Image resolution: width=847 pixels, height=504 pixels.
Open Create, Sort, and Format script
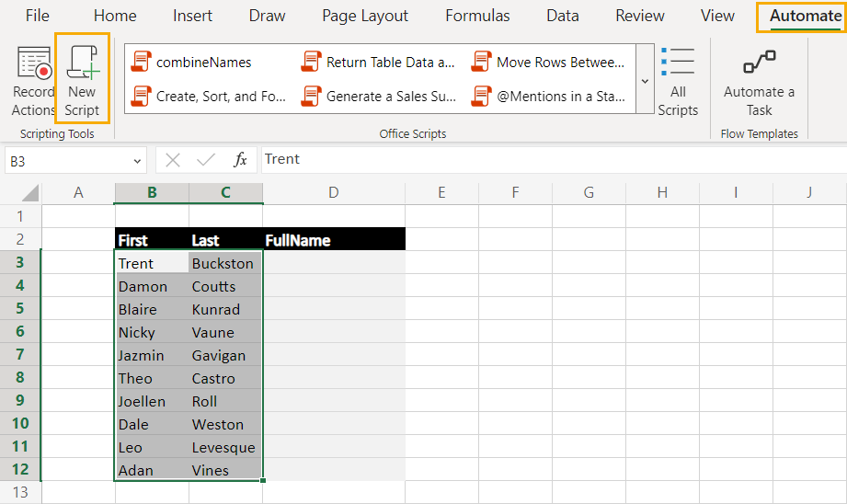pos(208,97)
